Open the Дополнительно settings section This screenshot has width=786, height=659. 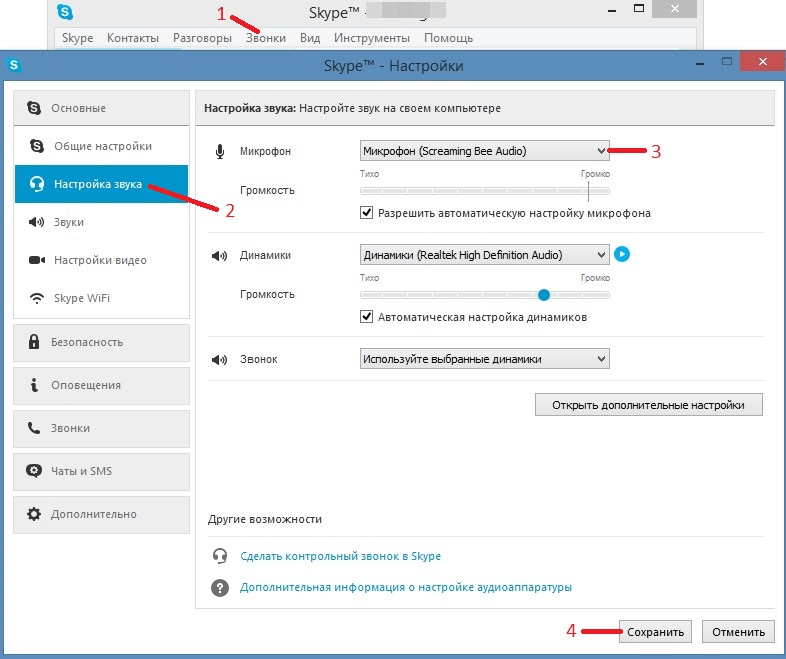[101, 515]
